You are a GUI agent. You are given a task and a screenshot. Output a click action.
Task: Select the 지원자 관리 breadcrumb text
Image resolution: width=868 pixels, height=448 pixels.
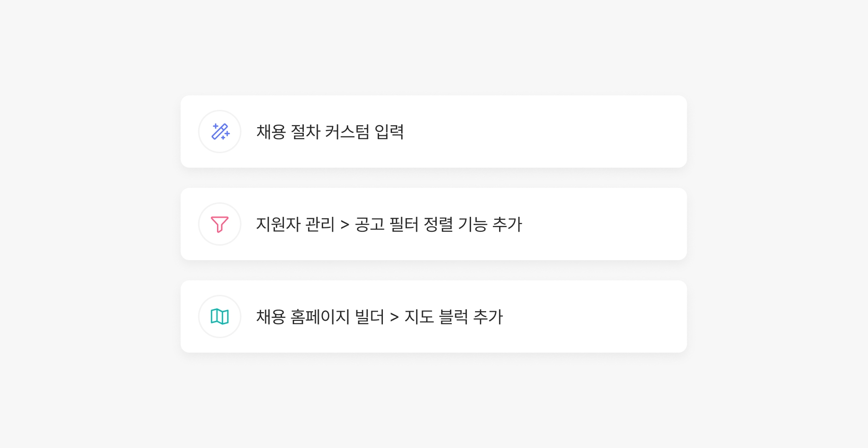[x=295, y=224]
